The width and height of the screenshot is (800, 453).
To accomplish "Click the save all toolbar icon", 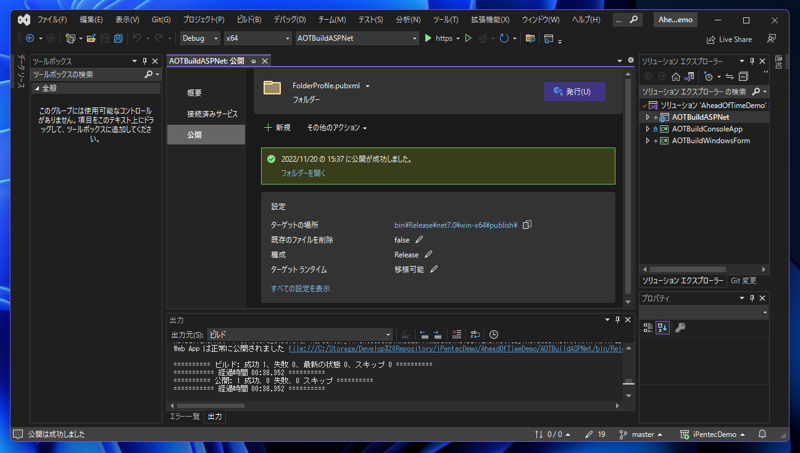I will pyautogui.click(x=118, y=38).
